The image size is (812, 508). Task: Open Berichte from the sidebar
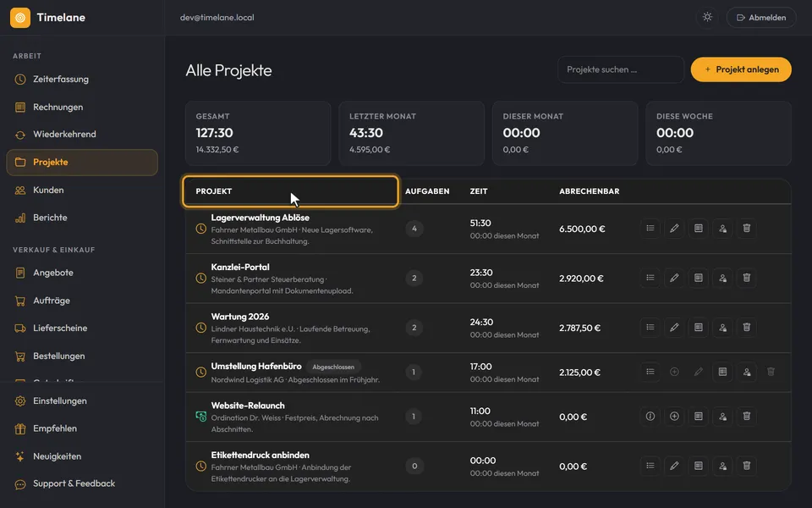pos(82,218)
